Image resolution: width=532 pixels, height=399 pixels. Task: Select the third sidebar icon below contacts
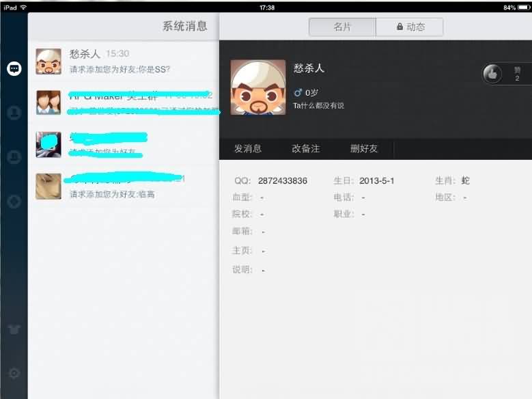click(14, 157)
